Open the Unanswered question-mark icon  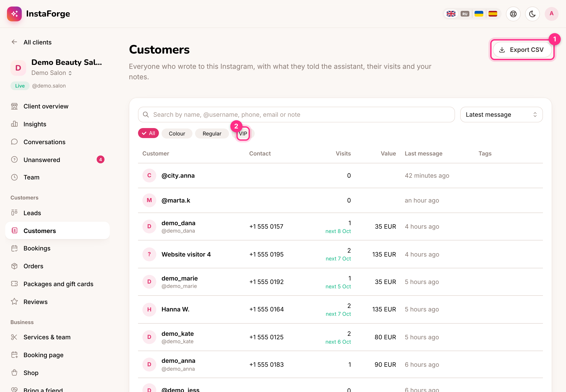(15, 160)
